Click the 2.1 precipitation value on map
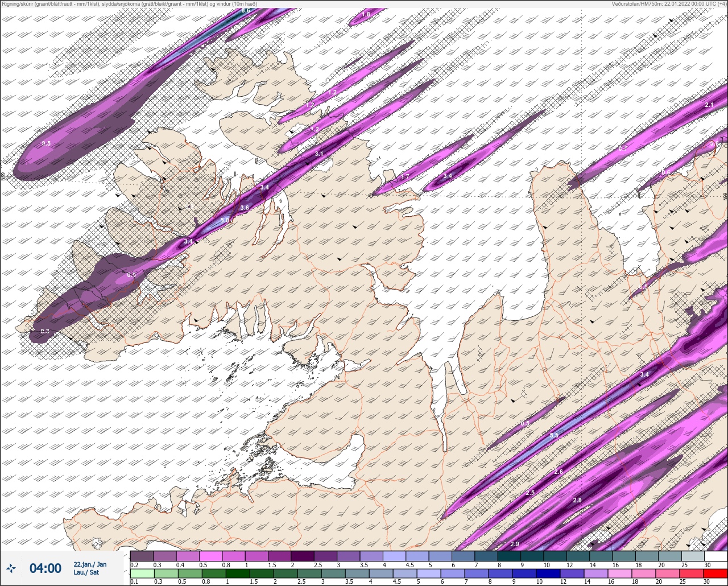 point(709,105)
